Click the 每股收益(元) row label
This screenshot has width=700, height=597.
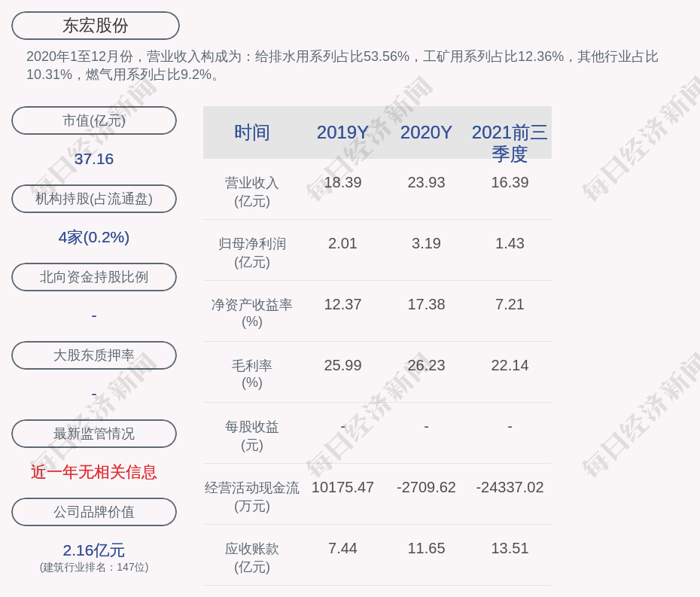pyautogui.click(x=252, y=436)
